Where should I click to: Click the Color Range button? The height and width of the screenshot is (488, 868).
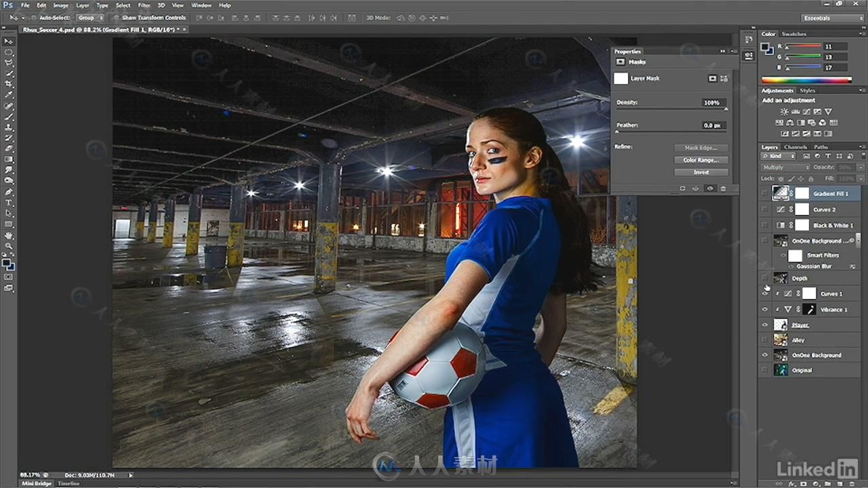[x=701, y=160]
